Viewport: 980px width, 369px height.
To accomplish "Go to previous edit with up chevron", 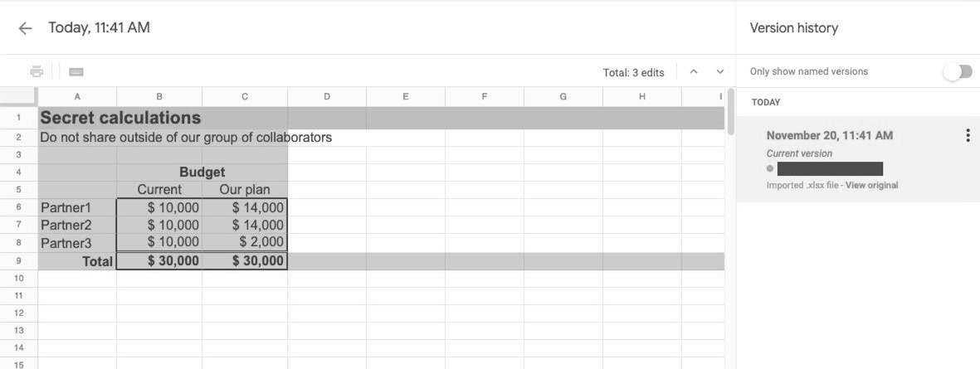I will point(694,72).
